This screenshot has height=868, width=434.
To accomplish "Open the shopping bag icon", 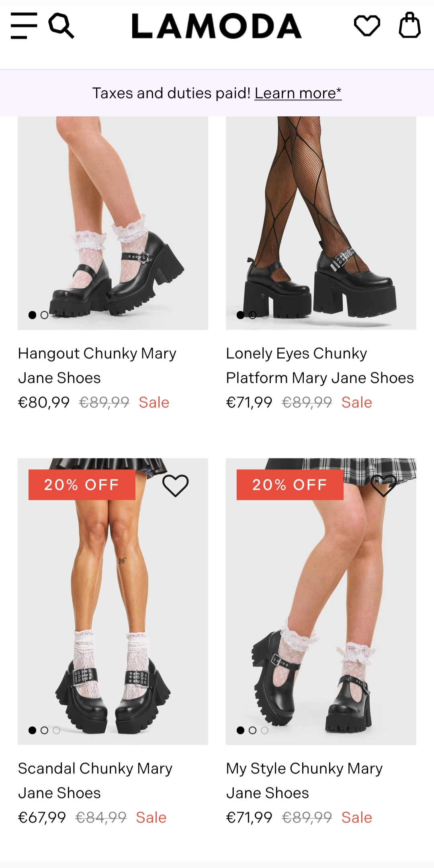I will pos(409,25).
